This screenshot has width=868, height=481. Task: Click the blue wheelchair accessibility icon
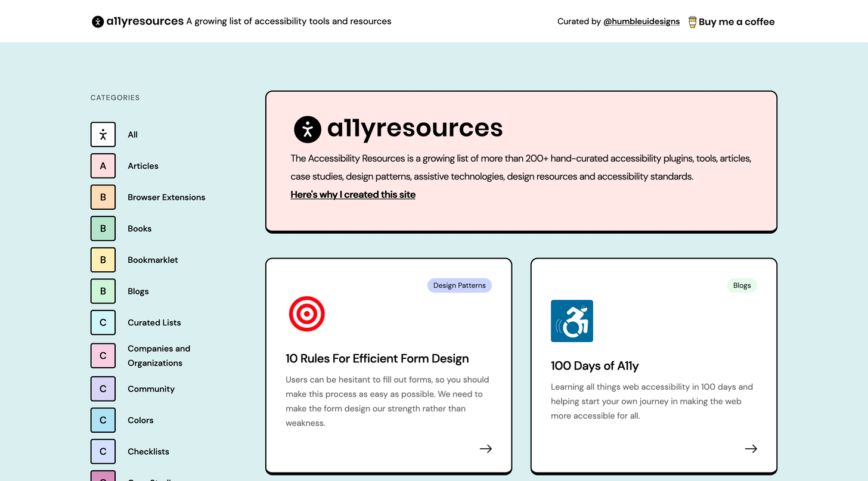pos(572,321)
